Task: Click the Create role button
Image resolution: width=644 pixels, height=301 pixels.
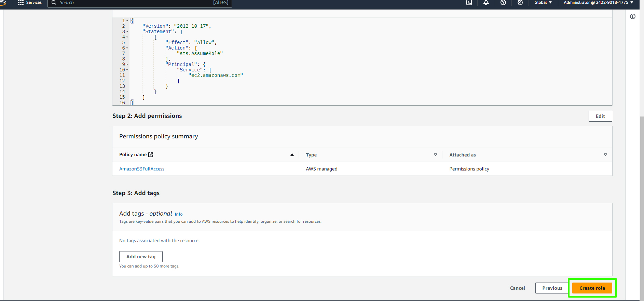Action: tap(592, 288)
